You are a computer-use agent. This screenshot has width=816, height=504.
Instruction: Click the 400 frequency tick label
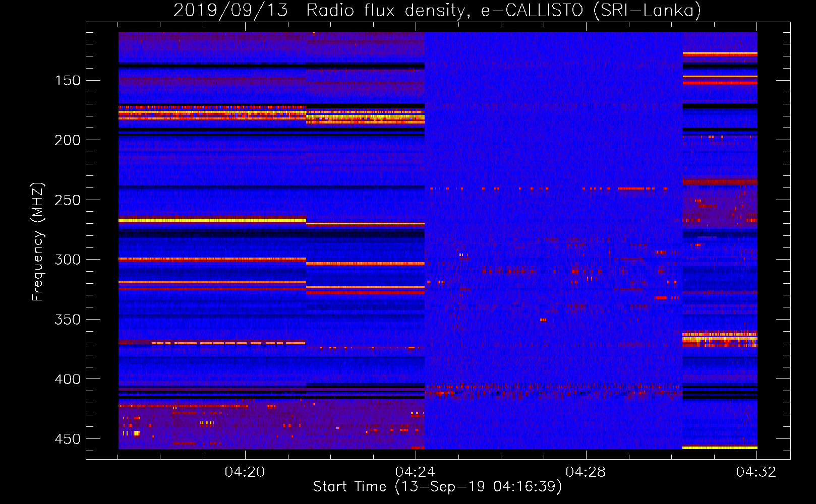68,379
